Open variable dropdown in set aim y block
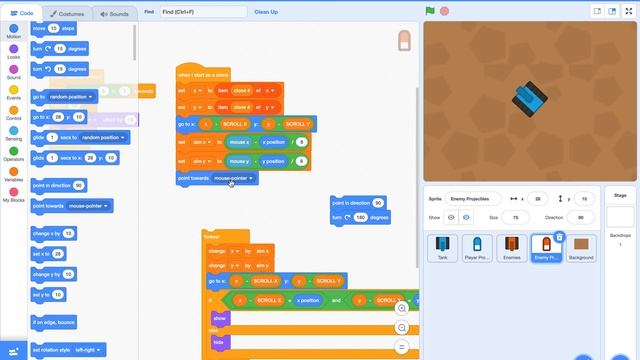Image resolution: width=640 pixels, height=360 pixels. (x=202, y=161)
